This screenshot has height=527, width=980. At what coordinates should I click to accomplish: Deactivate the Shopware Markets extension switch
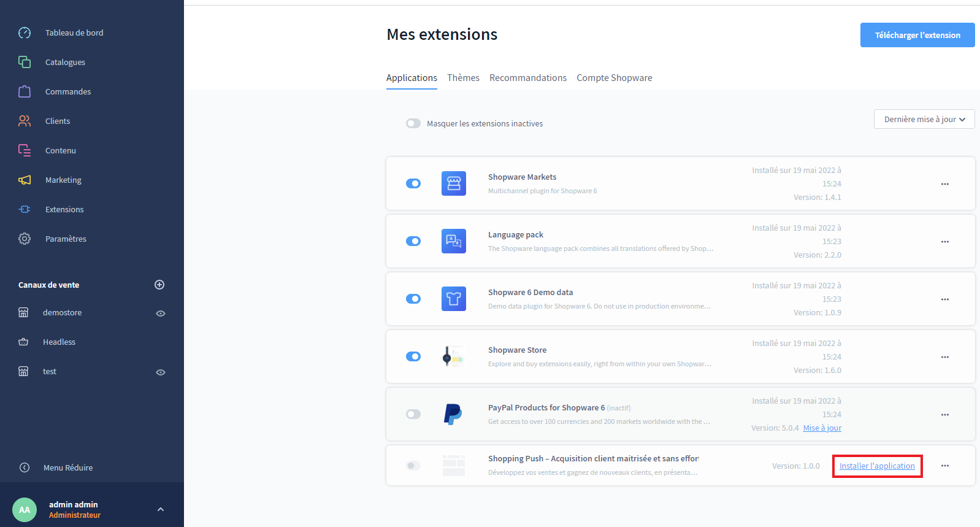[413, 183]
